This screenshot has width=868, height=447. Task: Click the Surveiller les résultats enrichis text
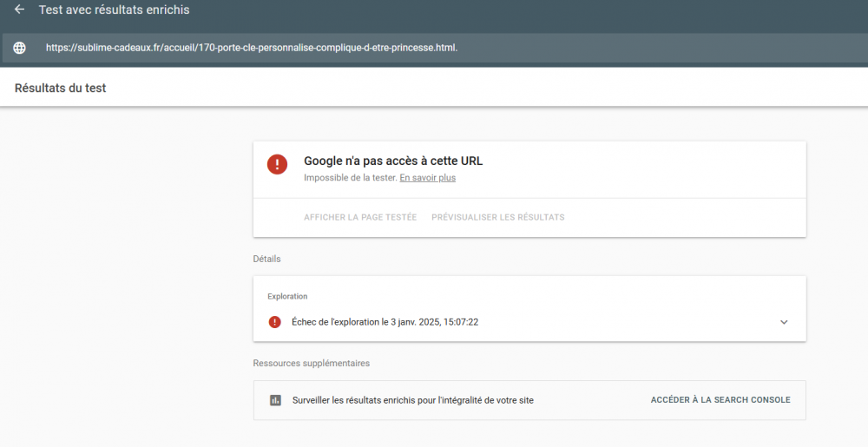[x=413, y=400]
